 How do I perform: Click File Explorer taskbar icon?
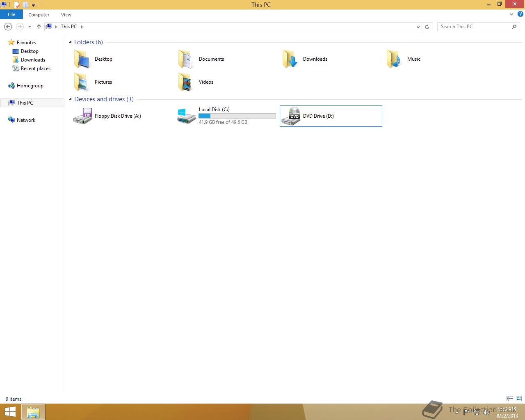pos(33,412)
